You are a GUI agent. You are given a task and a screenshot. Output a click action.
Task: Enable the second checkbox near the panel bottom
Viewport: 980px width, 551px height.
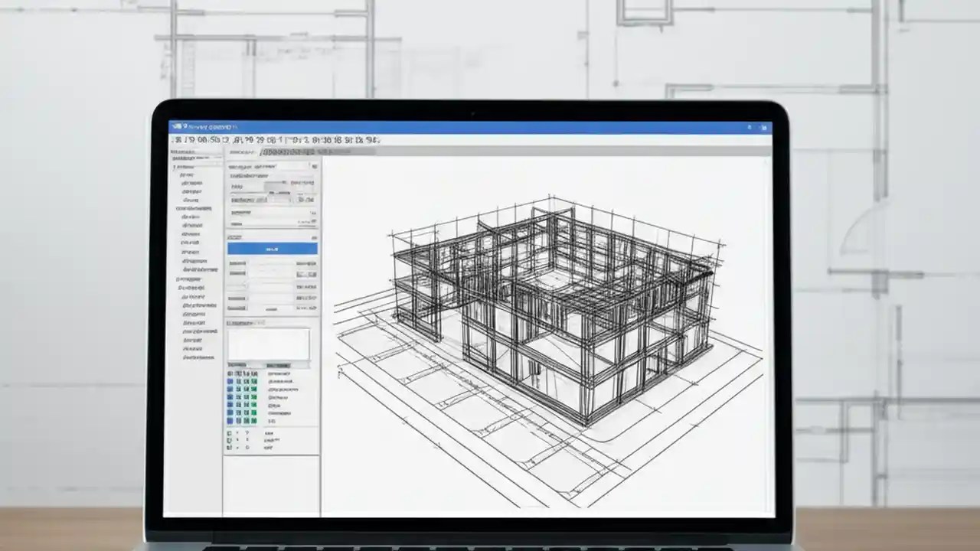pyautogui.click(x=230, y=439)
